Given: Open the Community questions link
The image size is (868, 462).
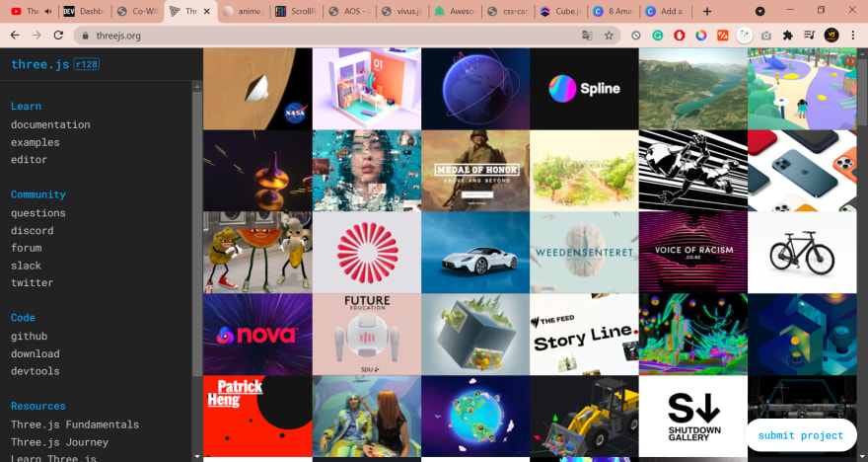Looking at the screenshot, I should click(38, 212).
